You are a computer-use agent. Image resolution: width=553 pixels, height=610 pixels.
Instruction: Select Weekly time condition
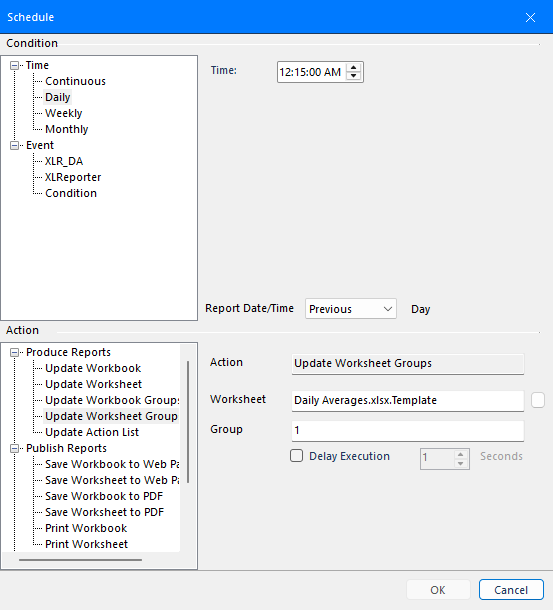63,113
